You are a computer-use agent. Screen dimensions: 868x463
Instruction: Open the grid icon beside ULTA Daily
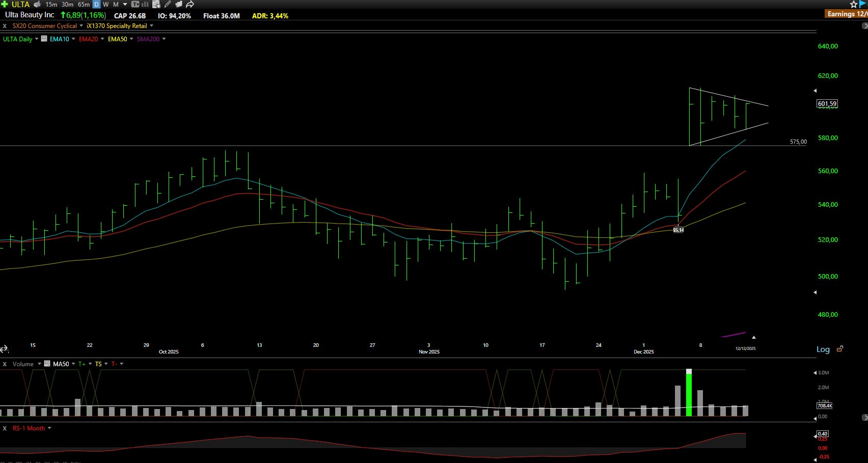(44, 39)
